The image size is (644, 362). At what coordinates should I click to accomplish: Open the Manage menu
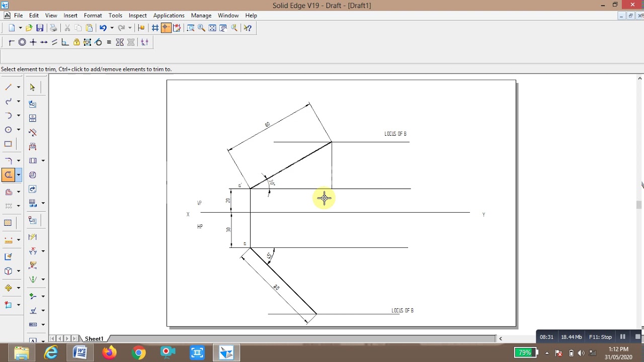pyautogui.click(x=201, y=16)
